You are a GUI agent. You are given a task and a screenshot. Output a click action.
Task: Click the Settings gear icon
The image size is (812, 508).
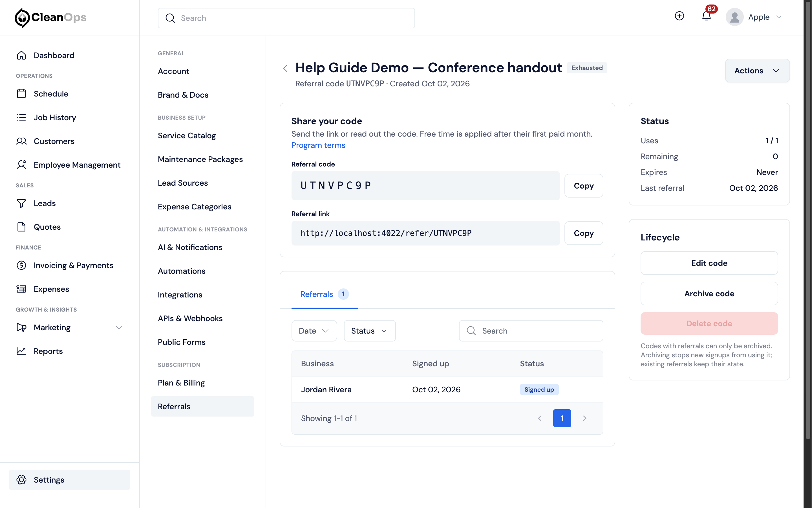(21, 480)
